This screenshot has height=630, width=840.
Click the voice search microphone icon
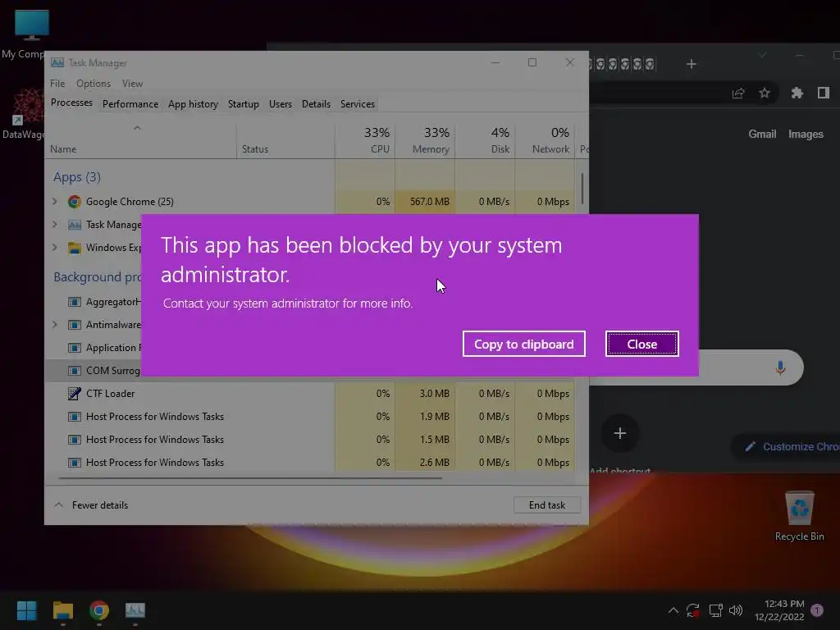coord(780,367)
